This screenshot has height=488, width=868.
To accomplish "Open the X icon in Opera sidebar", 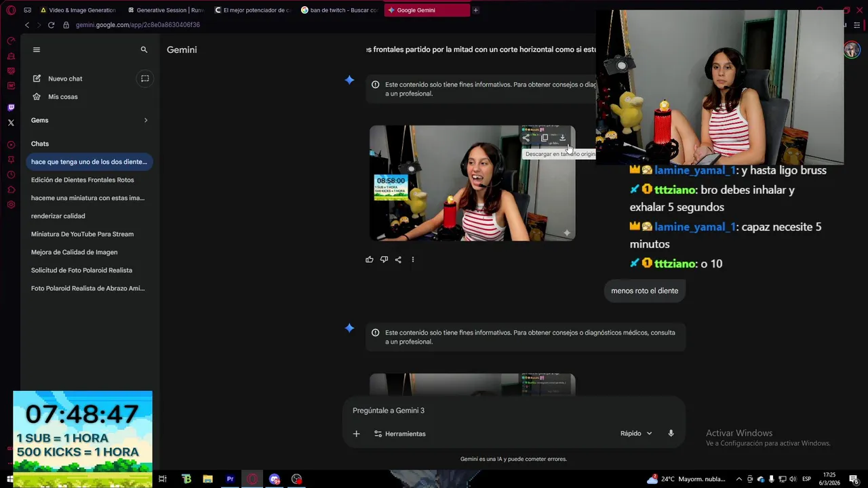I will click(11, 123).
